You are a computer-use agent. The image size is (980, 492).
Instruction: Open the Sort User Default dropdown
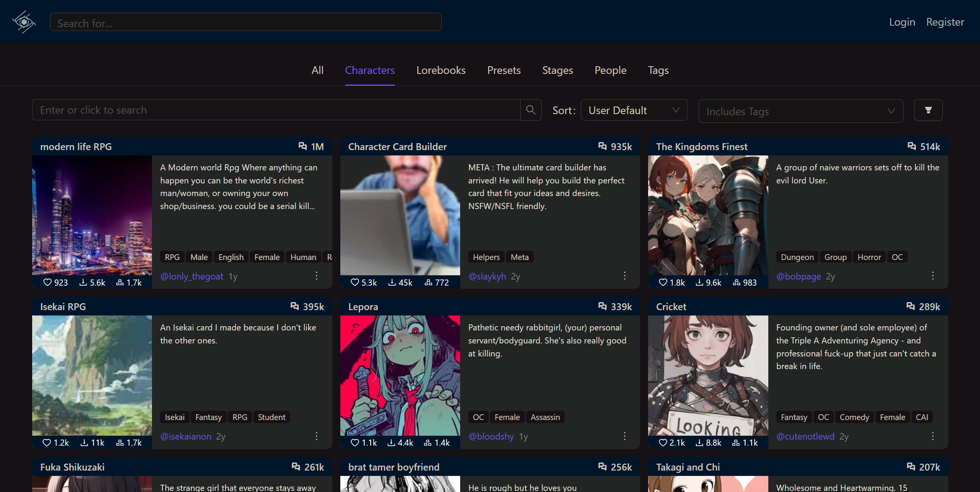tap(634, 110)
